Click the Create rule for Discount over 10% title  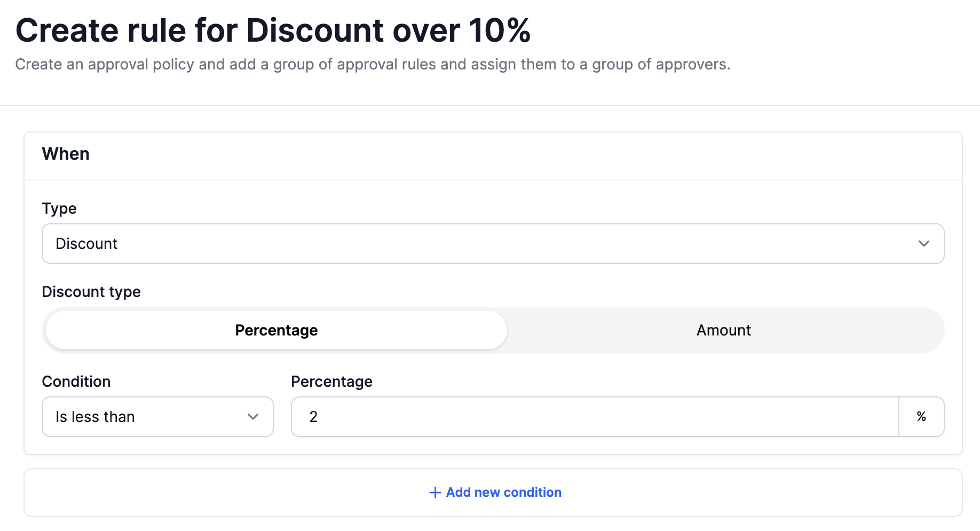pos(273,30)
